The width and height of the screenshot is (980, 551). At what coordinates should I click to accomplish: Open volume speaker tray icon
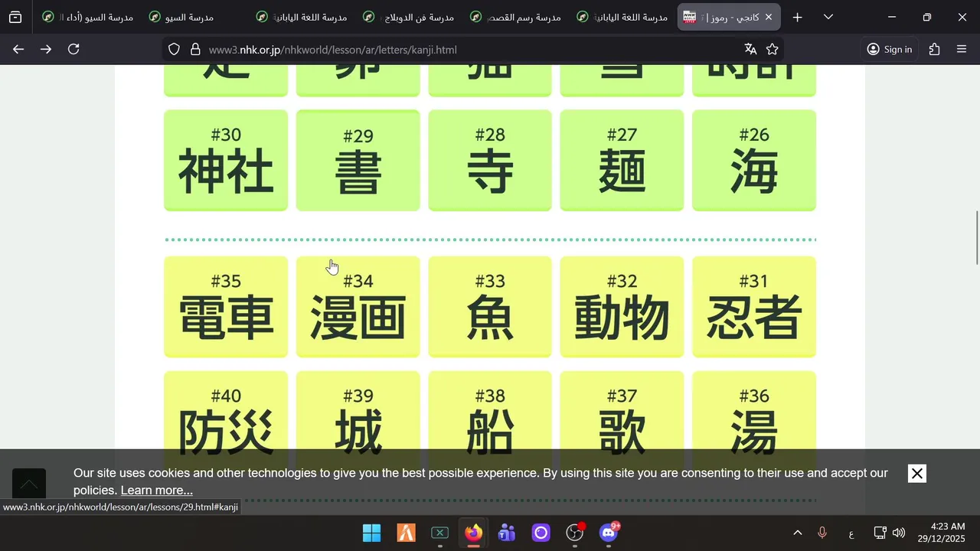pos(899,533)
